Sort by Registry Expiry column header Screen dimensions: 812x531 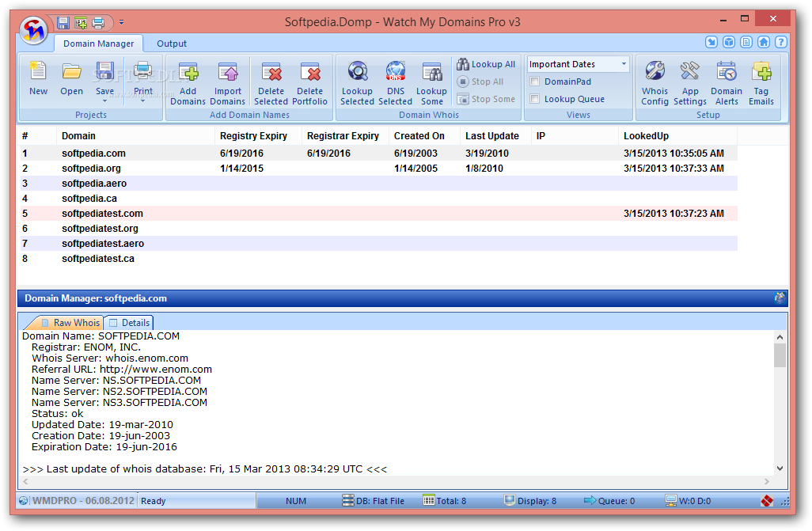click(x=259, y=136)
